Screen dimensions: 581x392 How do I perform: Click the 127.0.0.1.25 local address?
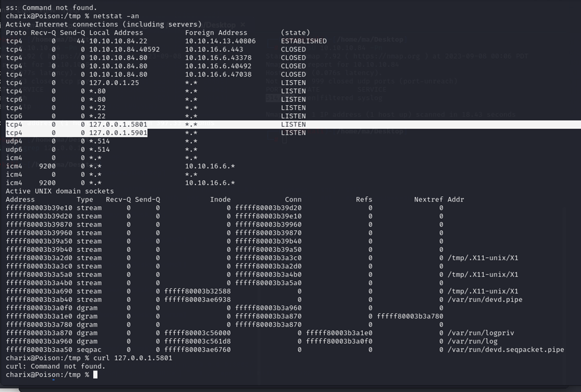114,83
